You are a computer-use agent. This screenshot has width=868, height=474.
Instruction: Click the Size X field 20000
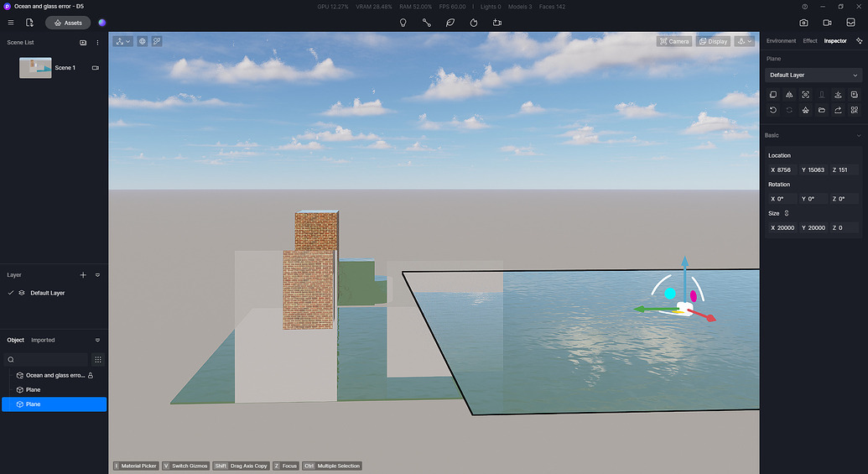(x=782, y=227)
